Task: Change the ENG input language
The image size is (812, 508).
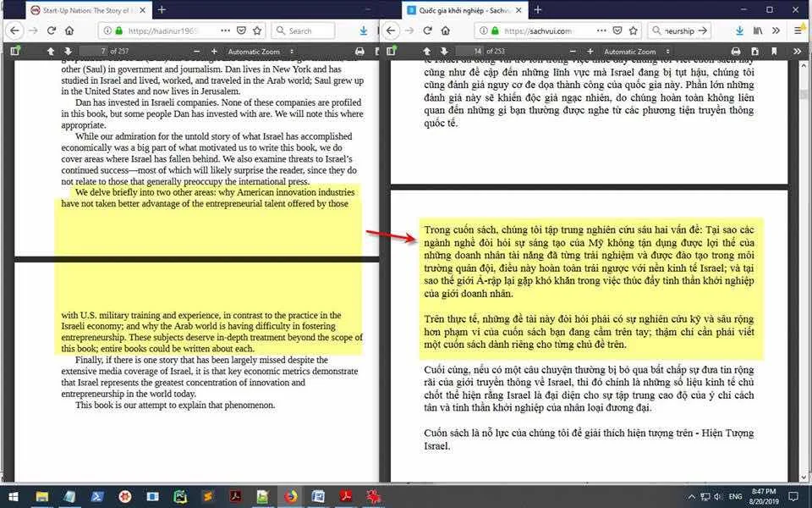Action: pos(735,497)
